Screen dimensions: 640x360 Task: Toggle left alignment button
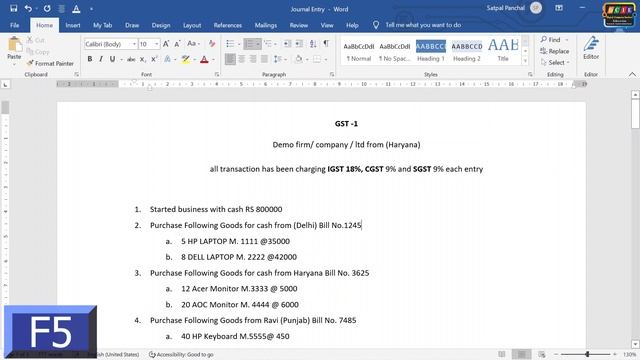point(230,60)
